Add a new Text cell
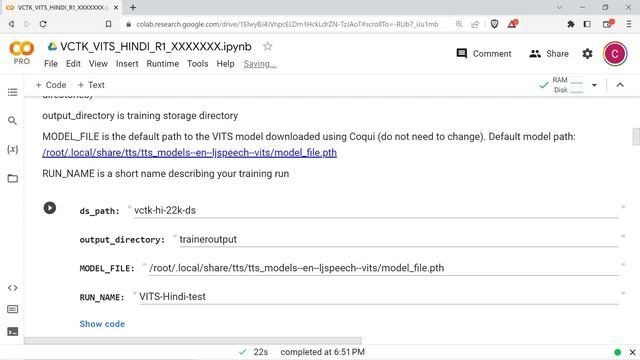640x360 pixels. (91, 85)
